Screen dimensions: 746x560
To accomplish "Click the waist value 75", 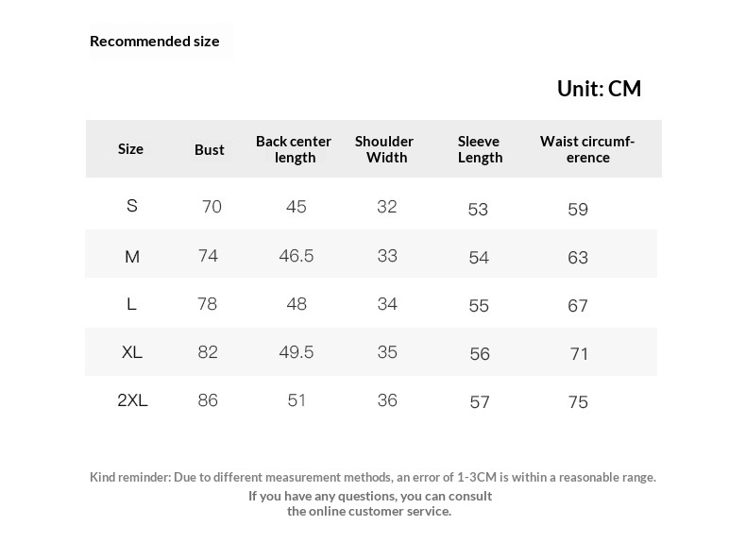I will (x=578, y=402).
